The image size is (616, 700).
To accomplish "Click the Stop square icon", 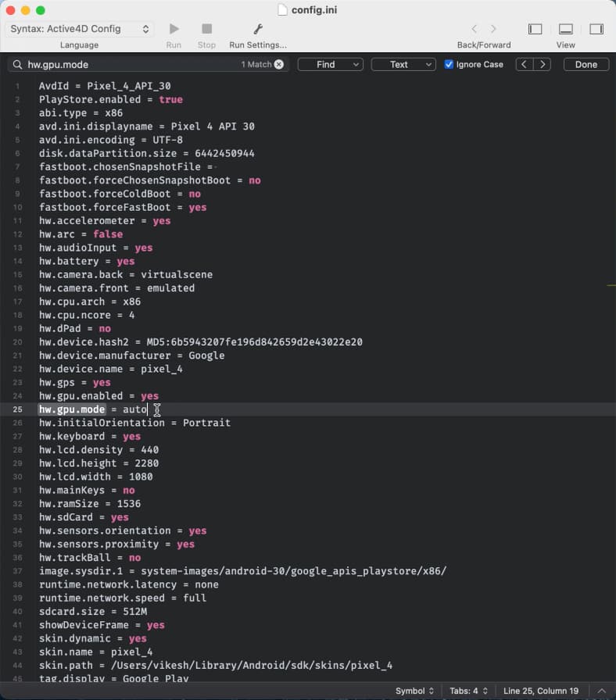I will [x=206, y=29].
